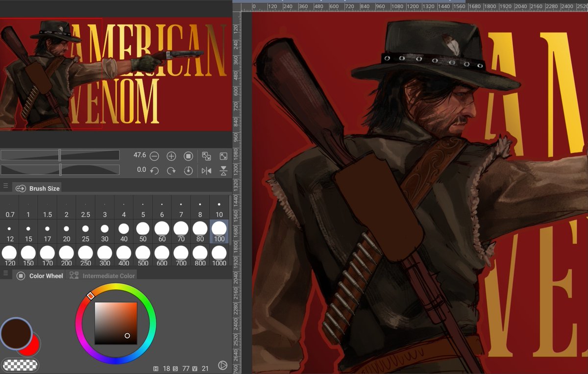Screen dimensions: 588x374
Task: Choose brush size preset 1.5
Action: [48, 208]
